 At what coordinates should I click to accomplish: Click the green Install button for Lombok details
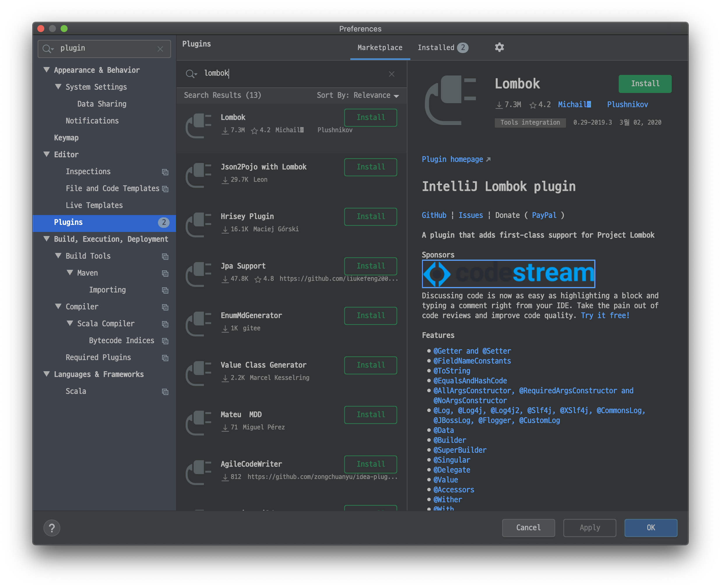pos(645,84)
